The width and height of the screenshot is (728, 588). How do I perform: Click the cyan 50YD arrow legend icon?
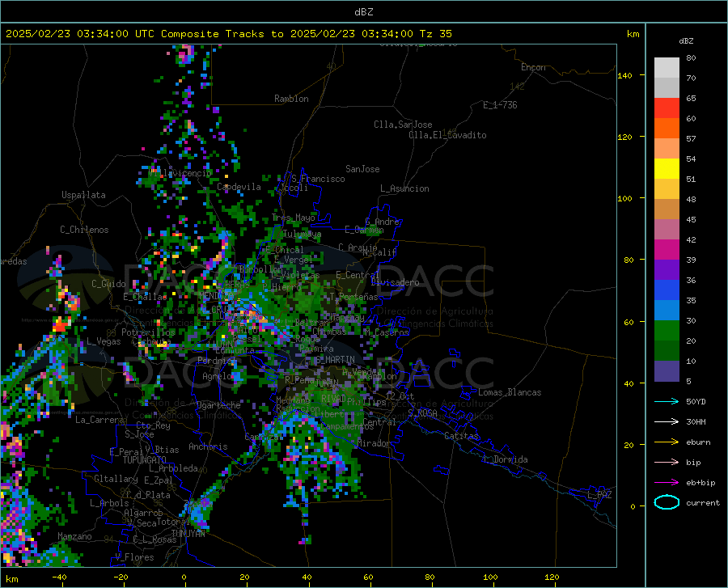[x=667, y=401]
